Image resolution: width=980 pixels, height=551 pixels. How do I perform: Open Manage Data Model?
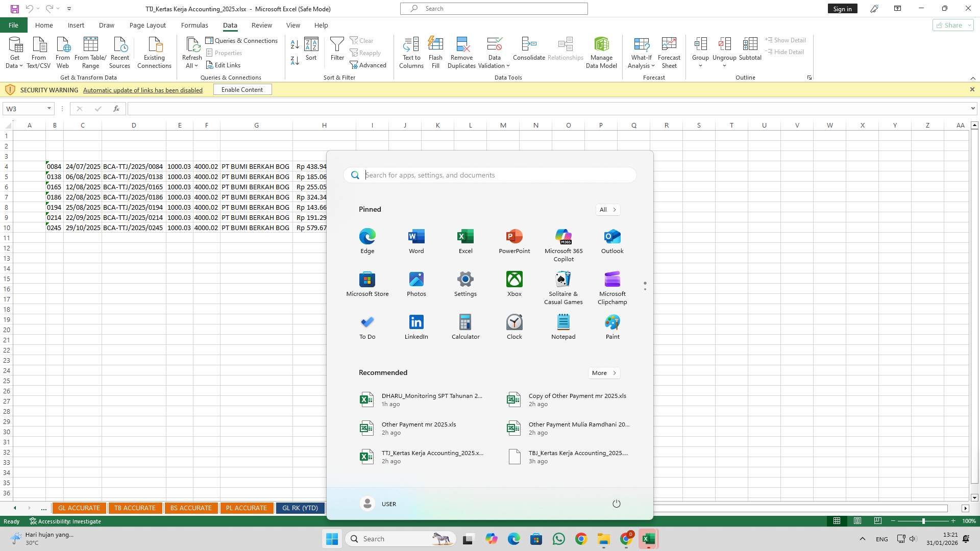pos(601,51)
